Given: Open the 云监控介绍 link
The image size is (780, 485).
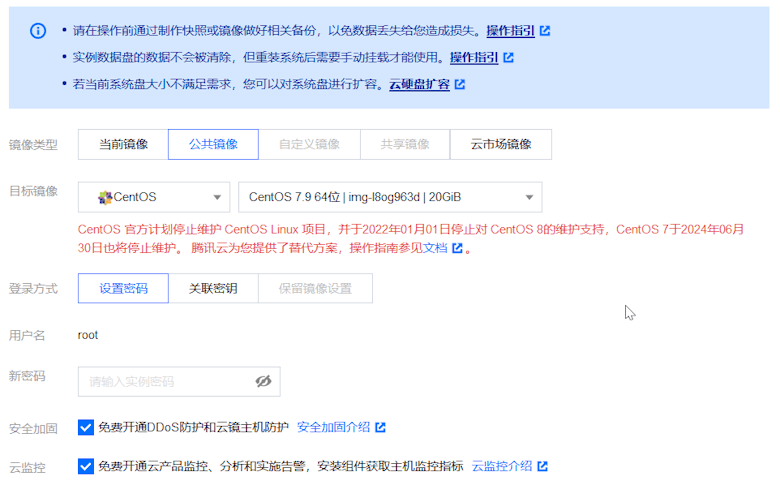Looking at the screenshot, I should [x=502, y=466].
